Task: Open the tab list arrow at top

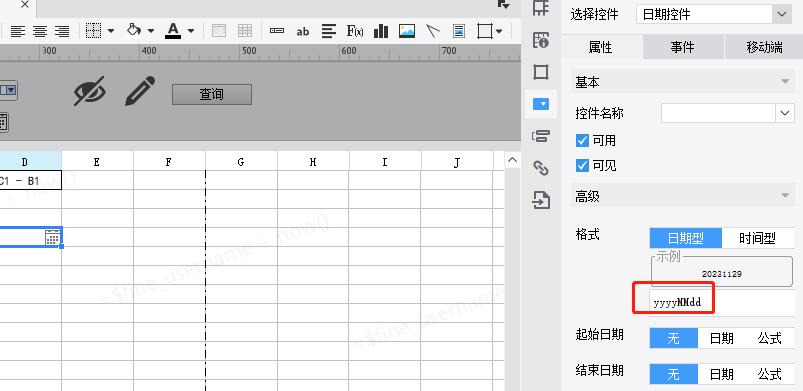Action: (503, 5)
